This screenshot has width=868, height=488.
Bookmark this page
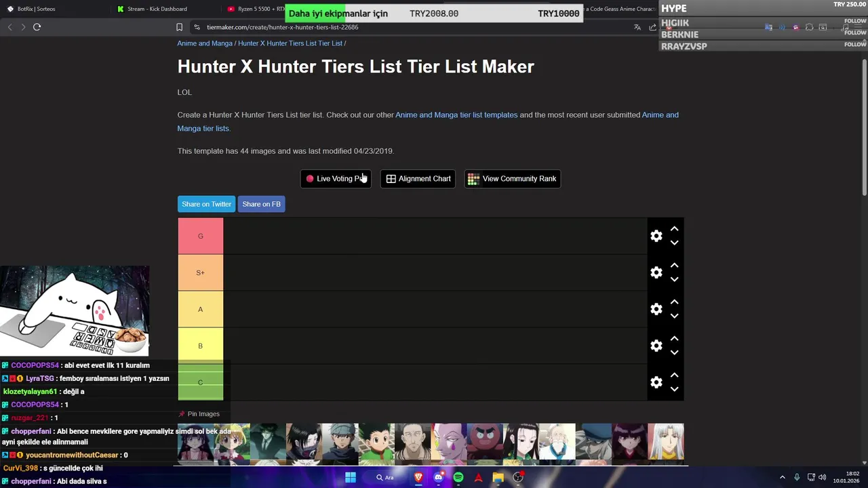point(179,27)
